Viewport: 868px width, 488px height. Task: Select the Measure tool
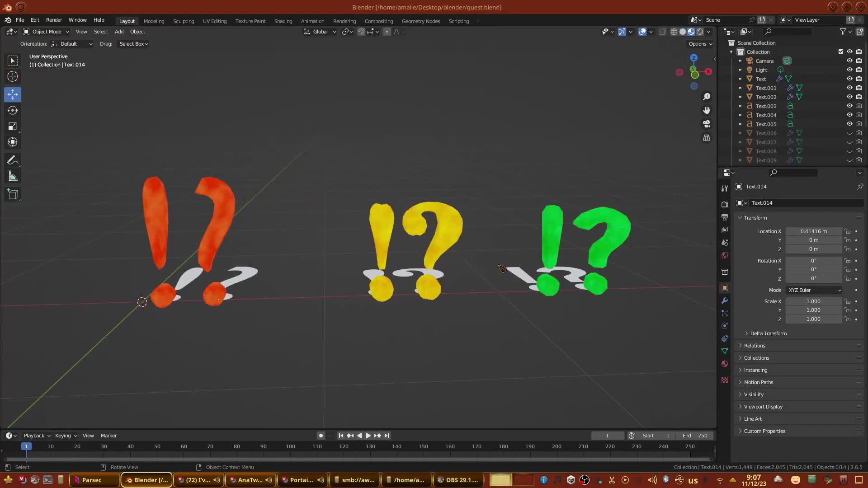coord(13,177)
